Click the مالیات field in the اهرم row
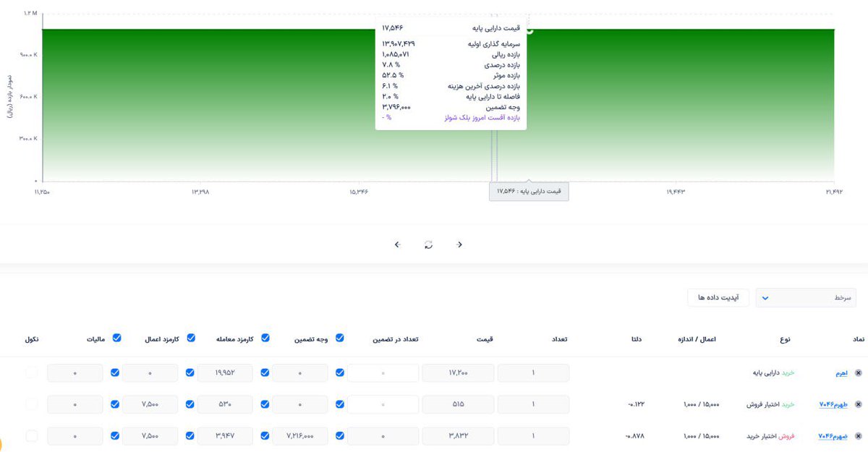 (75, 373)
